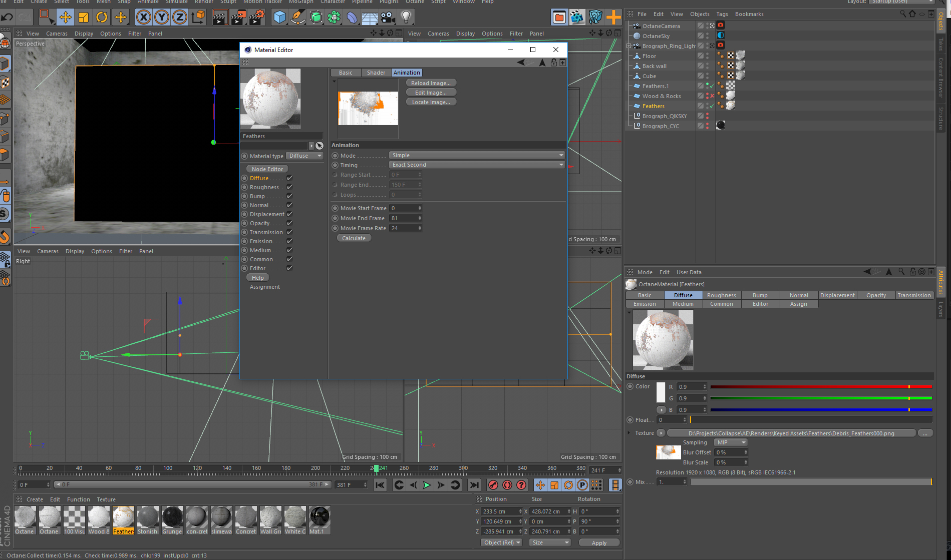
Task: Toggle the Normal channel checkbox
Action: point(289,205)
